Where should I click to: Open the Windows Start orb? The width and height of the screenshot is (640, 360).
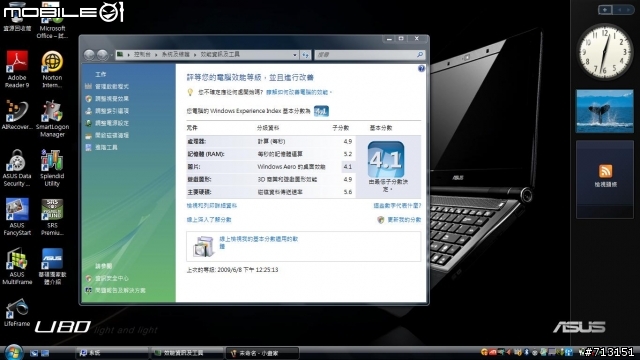tap(13, 352)
